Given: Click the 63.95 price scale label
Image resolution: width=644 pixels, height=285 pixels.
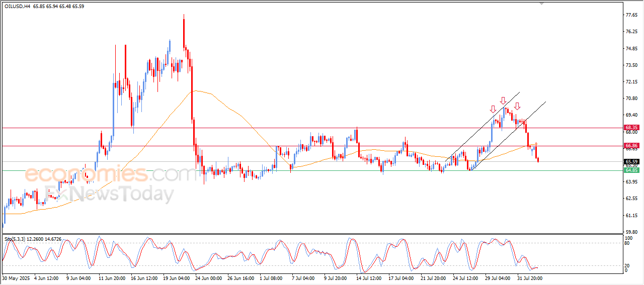Looking at the screenshot, I should [x=631, y=182].
